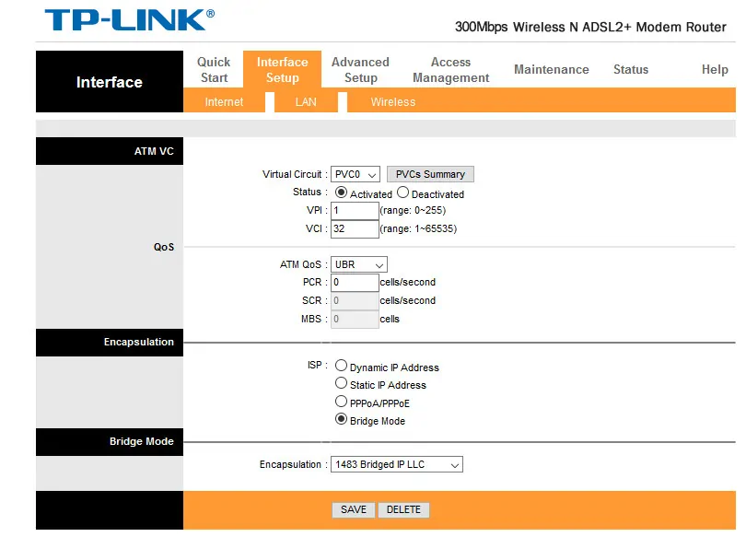Open the Maintenance tab
Screen dimensions: 746x560
[552, 69]
